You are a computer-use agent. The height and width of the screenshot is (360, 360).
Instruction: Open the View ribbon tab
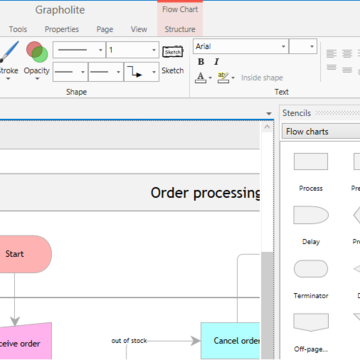139,29
